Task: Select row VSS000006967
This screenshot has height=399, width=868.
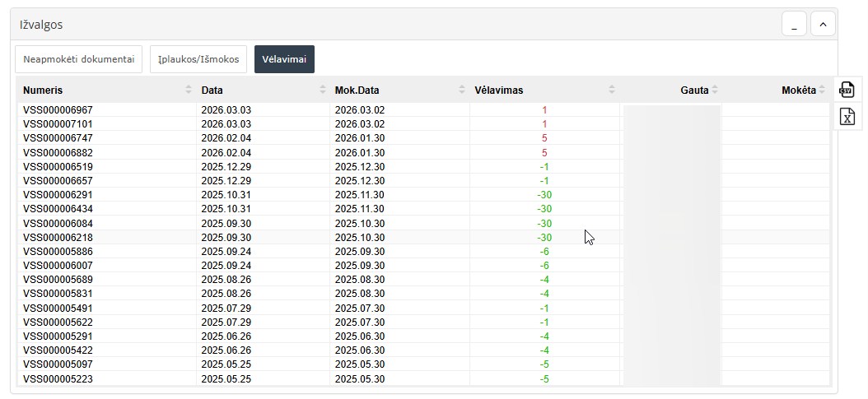Action: [58, 109]
